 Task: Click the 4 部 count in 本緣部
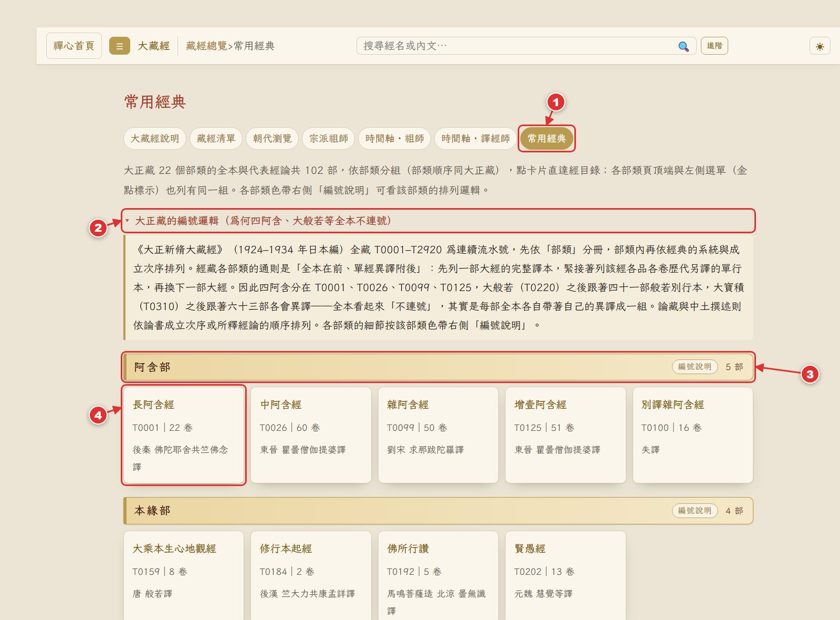pos(734,511)
